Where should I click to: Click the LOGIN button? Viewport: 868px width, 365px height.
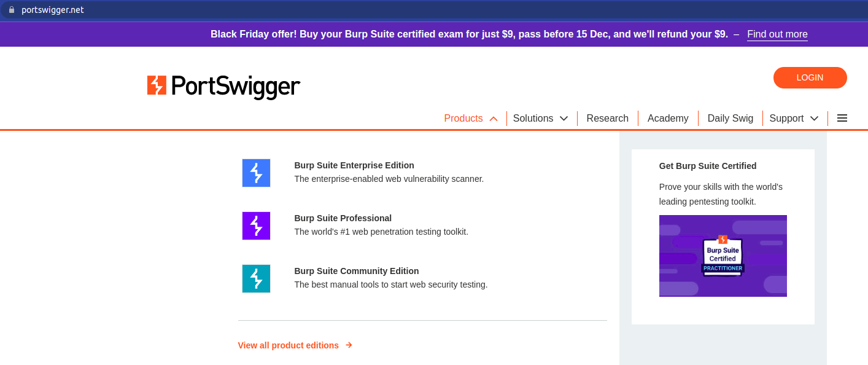point(810,77)
